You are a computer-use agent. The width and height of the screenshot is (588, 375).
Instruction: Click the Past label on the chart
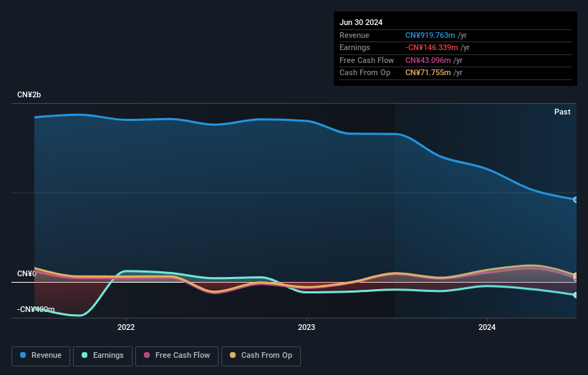562,112
